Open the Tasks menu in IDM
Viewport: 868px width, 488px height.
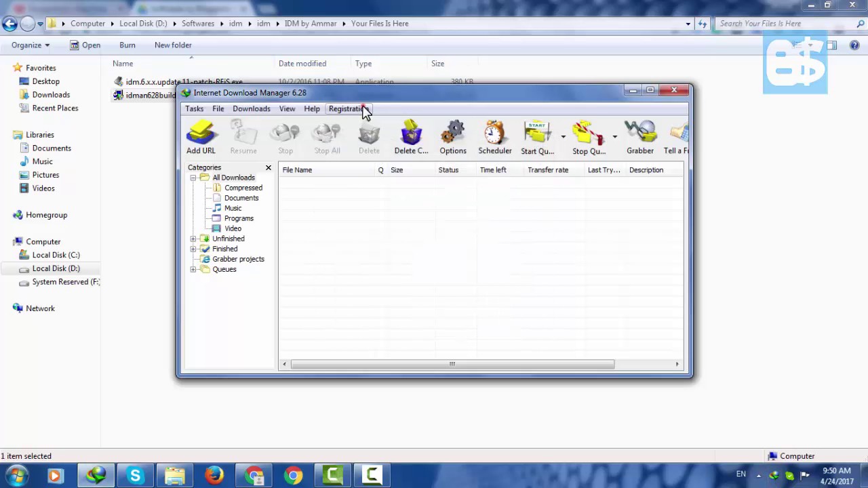195,108
